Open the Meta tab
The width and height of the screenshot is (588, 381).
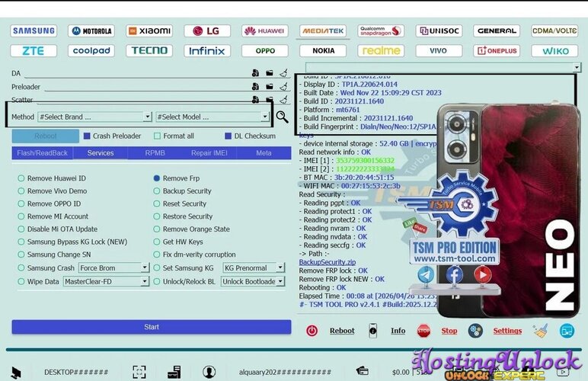click(x=264, y=153)
